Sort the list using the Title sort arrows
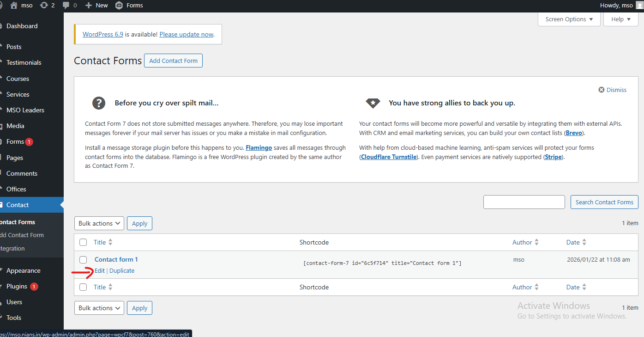The image size is (644, 337). (x=110, y=242)
